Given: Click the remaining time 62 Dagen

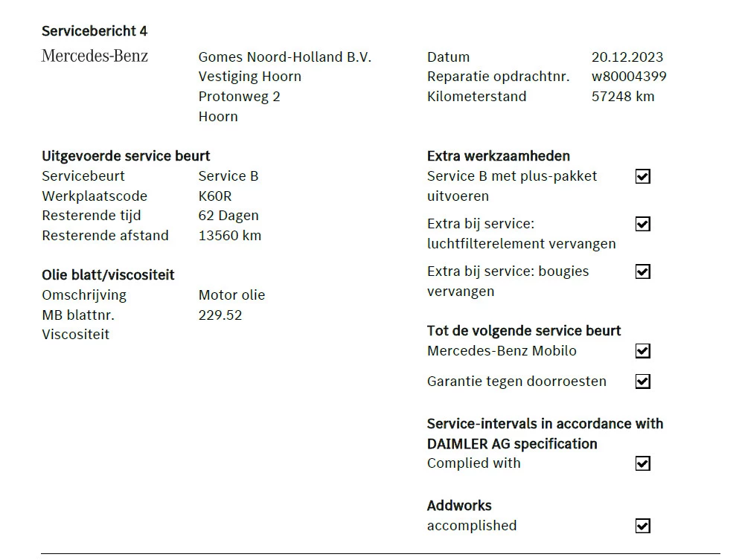Looking at the screenshot, I should point(228,216).
